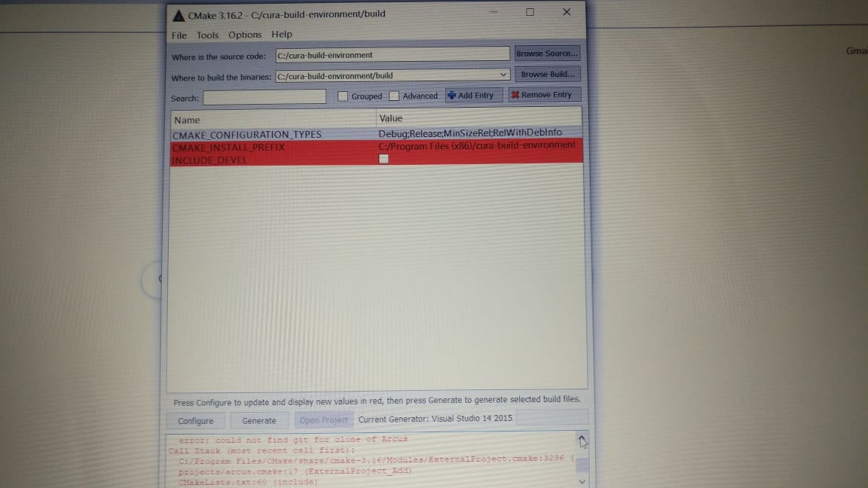Click Add Entry plus button
868x488 pixels.
473,95
